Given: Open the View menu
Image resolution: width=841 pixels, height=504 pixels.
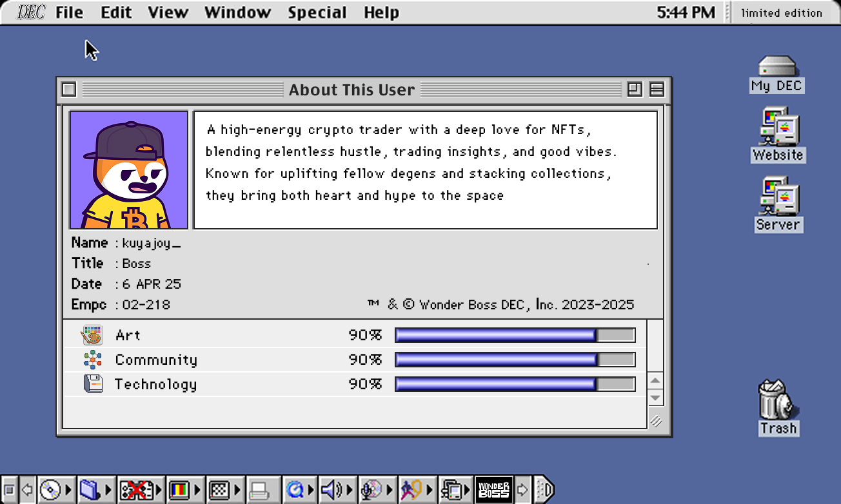Looking at the screenshot, I should [168, 12].
